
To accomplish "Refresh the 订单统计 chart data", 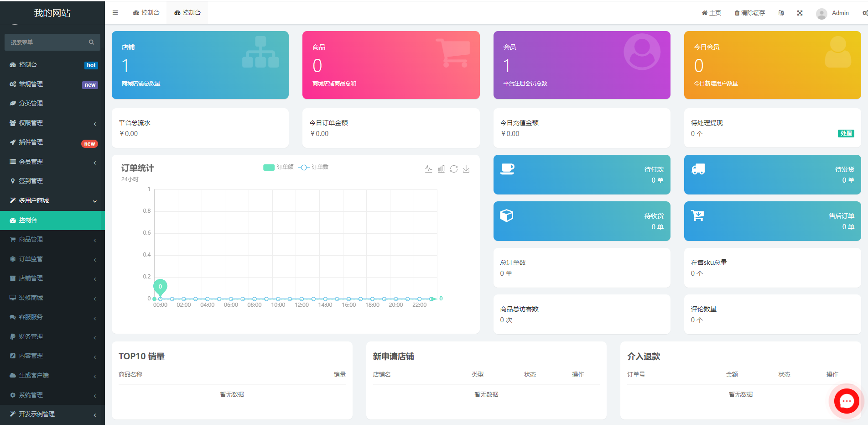I will click(x=453, y=168).
